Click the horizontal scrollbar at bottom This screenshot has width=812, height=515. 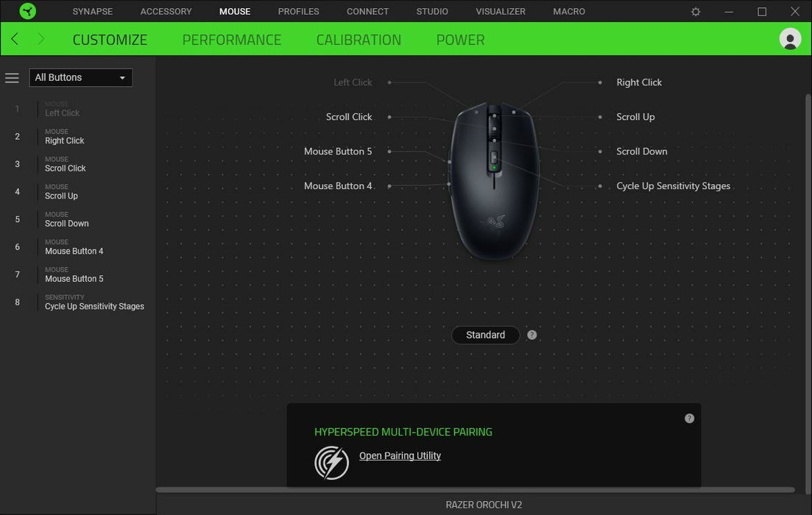click(x=475, y=490)
